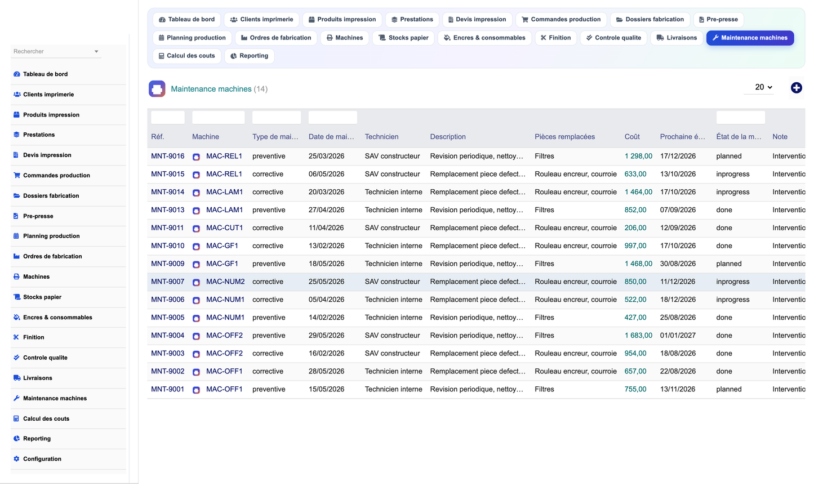Click the Réf. filter input field
This screenshot has height=504, width=814.
pos(168,117)
